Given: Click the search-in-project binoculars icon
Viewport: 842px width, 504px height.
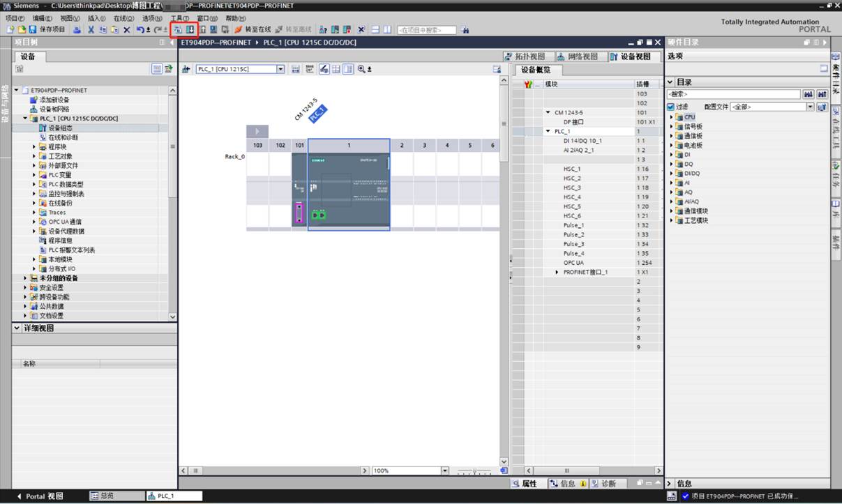Looking at the screenshot, I should tap(465, 30).
